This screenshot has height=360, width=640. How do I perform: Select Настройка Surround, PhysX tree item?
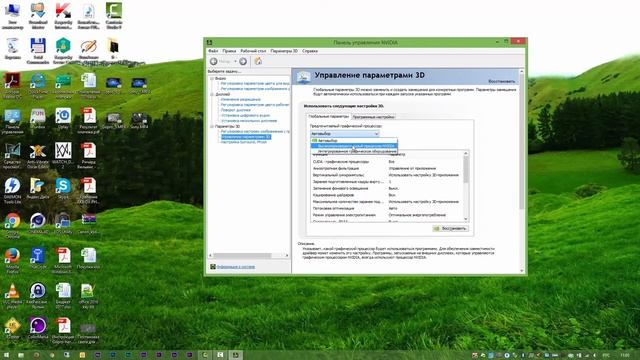click(x=244, y=142)
